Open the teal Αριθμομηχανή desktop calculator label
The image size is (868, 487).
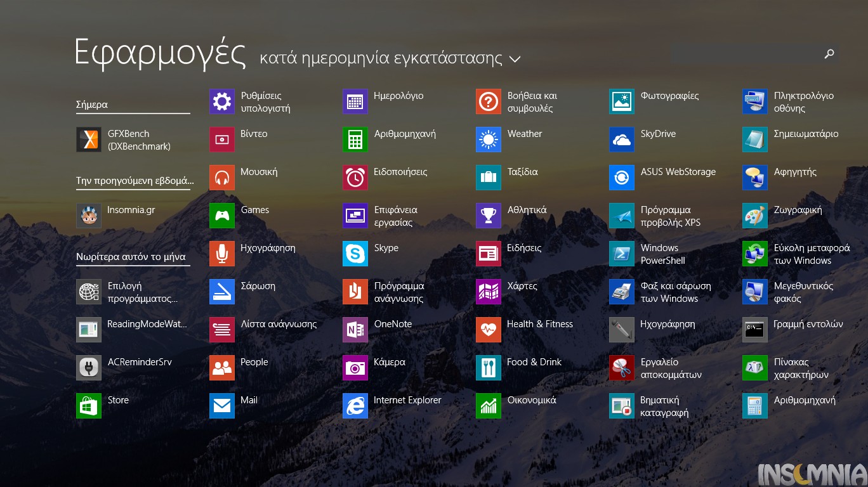[x=805, y=400]
